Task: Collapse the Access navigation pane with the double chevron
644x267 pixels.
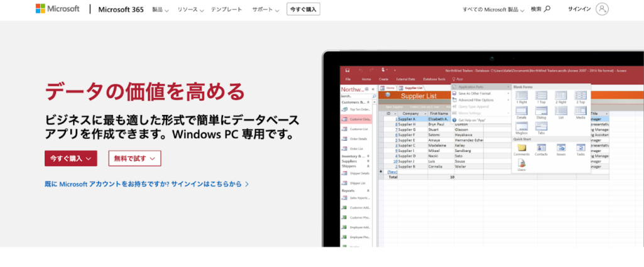Action: pyautogui.click(x=373, y=89)
